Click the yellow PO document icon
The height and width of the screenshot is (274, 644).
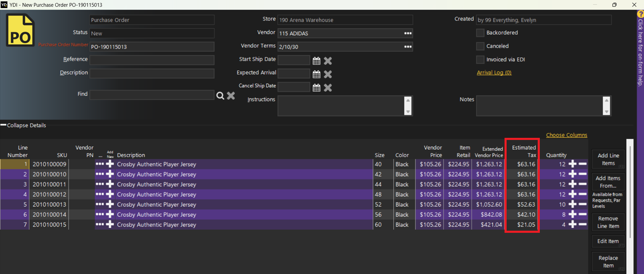20,30
